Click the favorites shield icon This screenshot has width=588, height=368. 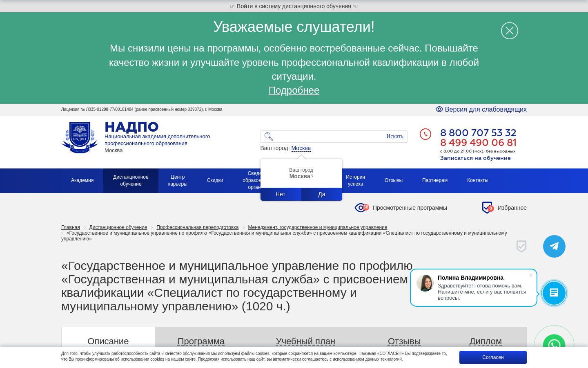tap(488, 208)
